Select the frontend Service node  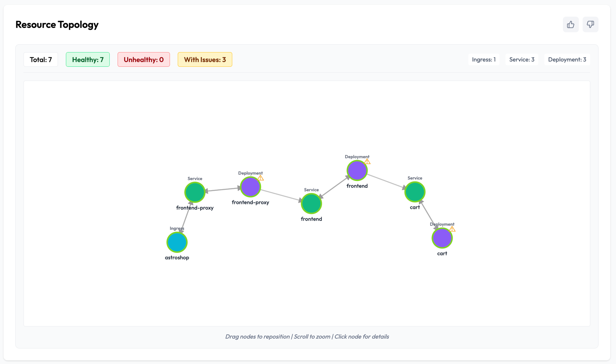click(311, 203)
